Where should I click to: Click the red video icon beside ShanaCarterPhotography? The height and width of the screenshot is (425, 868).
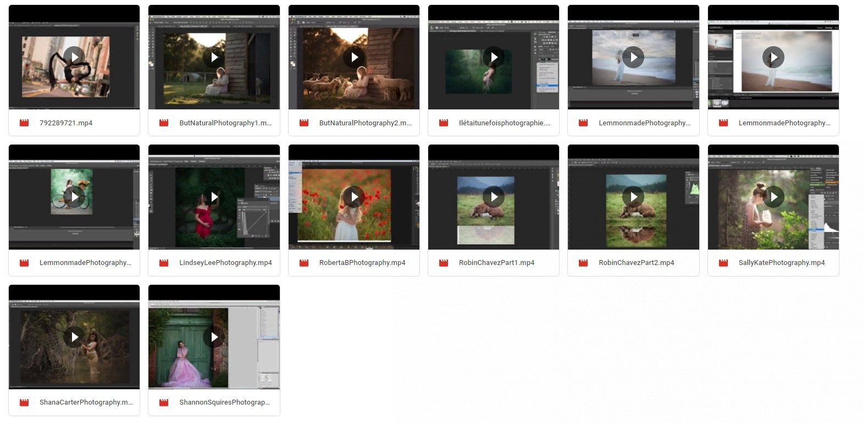tap(24, 402)
